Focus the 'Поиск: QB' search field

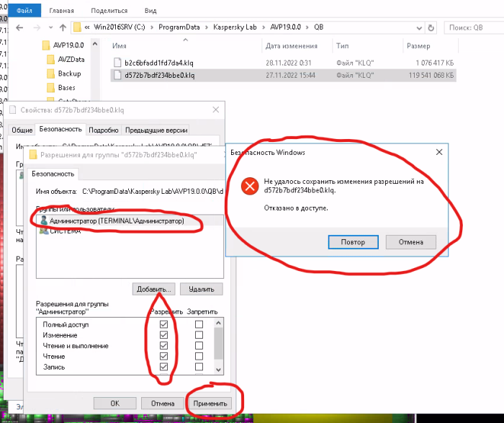click(x=474, y=27)
